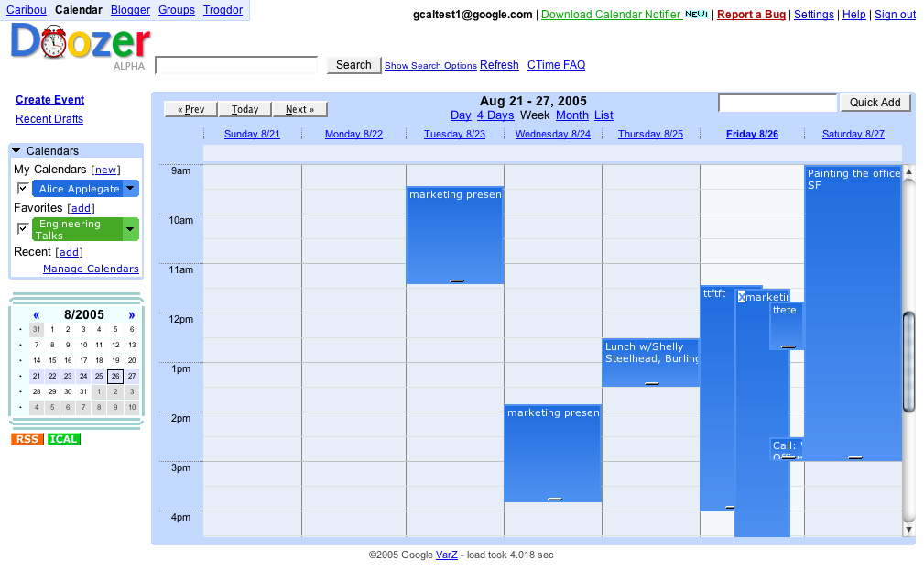Viewport: 924px width, 571px height.
Task: Open Tuesday 8/23 day header
Action: click(454, 135)
